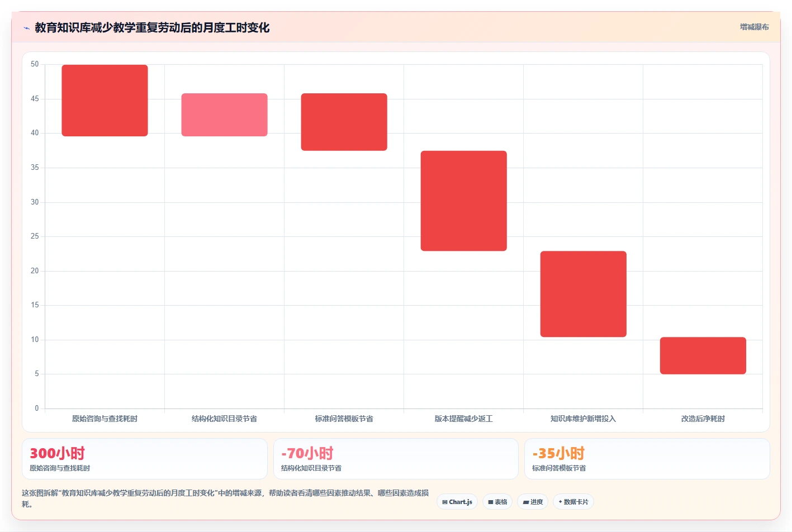Image resolution: width=792 pixels, height=532 pixels.
Task: Click x-axis label 改造后净耗时
Action: (x=703, y=419)
